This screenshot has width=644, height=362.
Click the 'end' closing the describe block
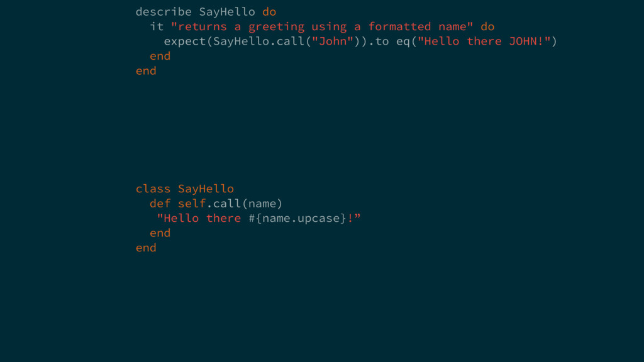click(x=146, y=70)
